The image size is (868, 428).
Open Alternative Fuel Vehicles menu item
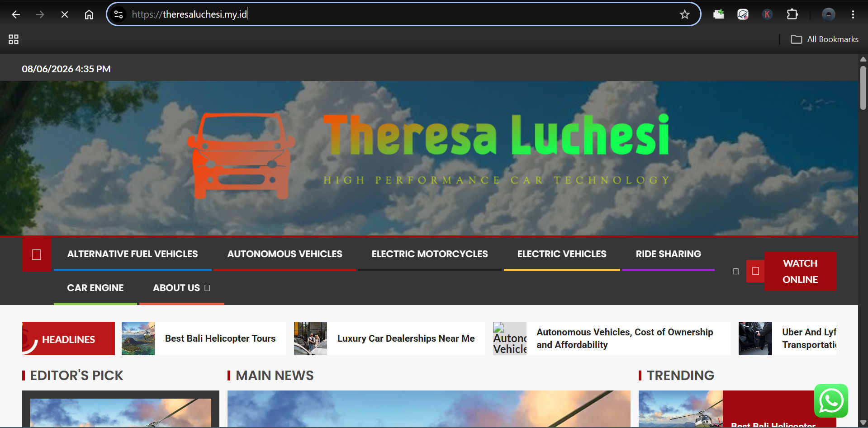(133, 254)
